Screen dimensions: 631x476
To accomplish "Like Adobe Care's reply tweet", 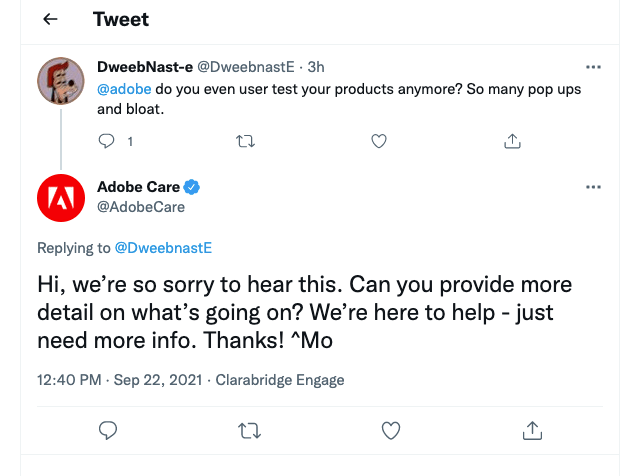I will (392, 430).
